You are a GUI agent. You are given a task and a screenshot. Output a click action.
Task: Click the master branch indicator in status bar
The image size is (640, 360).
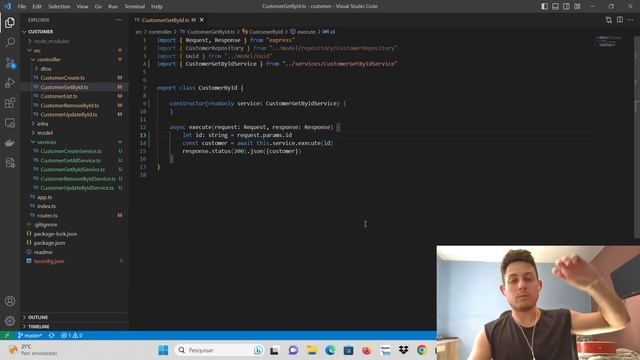pos(30,336)
